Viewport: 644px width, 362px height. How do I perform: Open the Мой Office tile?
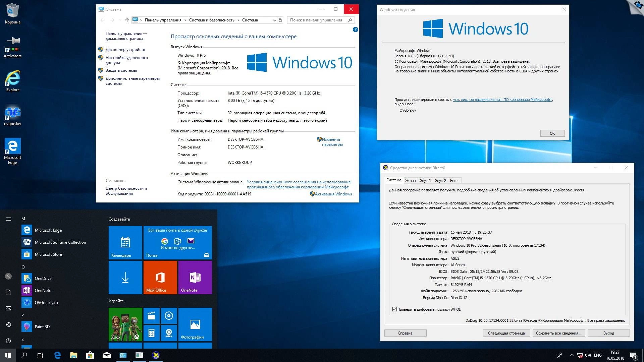point(160,277)
